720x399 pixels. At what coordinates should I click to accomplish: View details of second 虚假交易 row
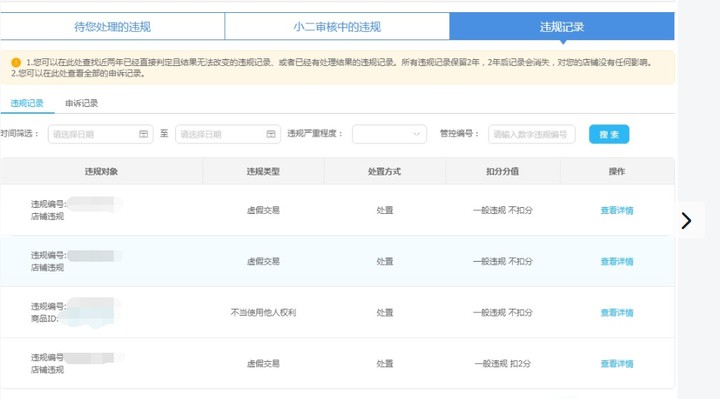[x=617, y=261]
